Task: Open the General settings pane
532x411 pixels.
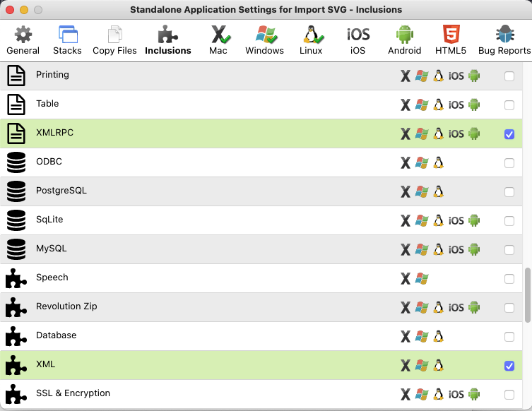Action: coord(23,40)
